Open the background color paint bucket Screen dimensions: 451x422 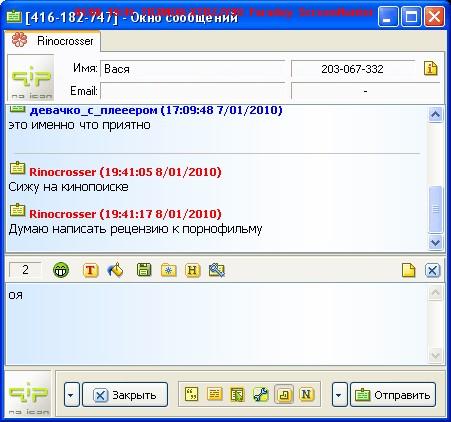pyautogui.click(x=116, y=270)
